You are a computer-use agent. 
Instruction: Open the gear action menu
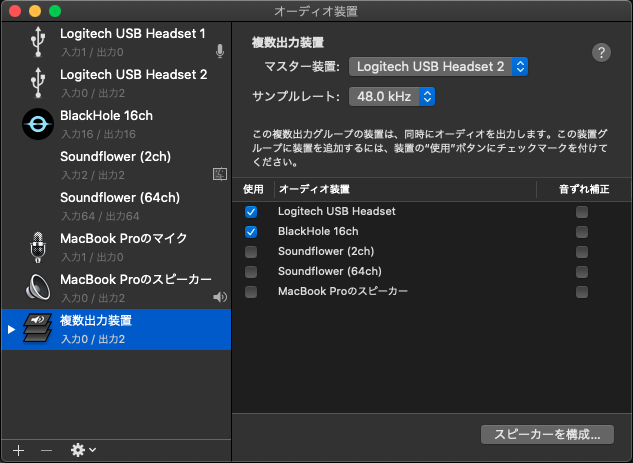tap(83, 450)
